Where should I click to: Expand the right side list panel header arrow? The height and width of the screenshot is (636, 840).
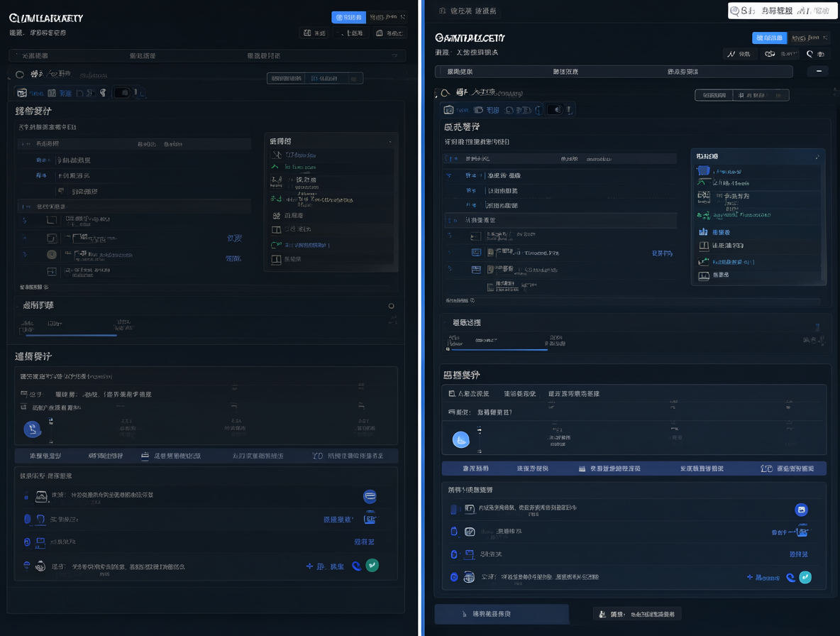pyautogui.click(x=817, y=156)
